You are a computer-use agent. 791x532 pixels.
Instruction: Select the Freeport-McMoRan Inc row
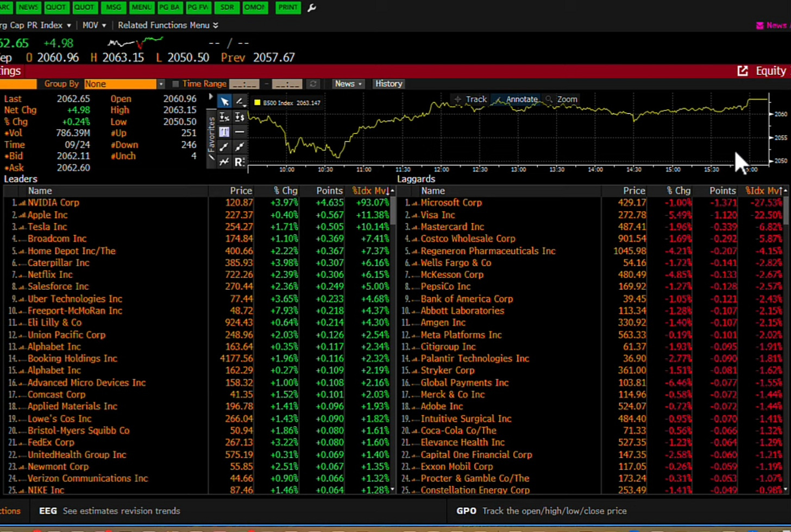click(198, 311)
